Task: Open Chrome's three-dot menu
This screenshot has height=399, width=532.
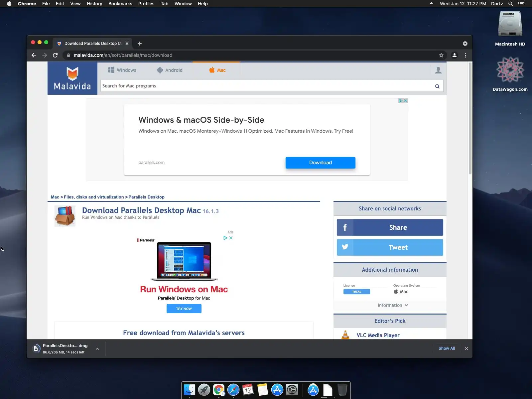Action: click(465, 55)
